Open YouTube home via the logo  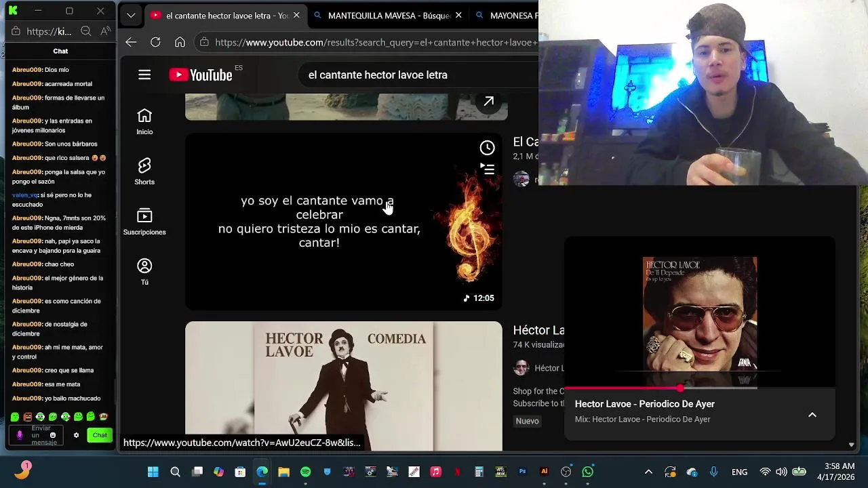pyautogui.click(x=201, y=75)
